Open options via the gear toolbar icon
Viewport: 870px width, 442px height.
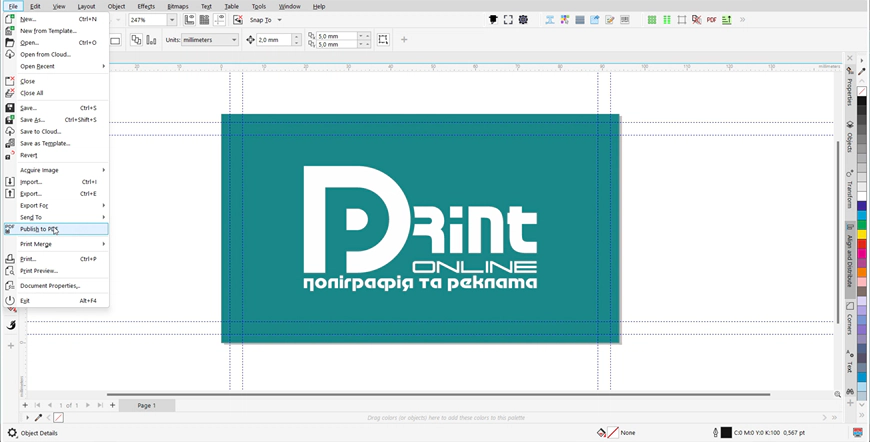coord(523,20)
